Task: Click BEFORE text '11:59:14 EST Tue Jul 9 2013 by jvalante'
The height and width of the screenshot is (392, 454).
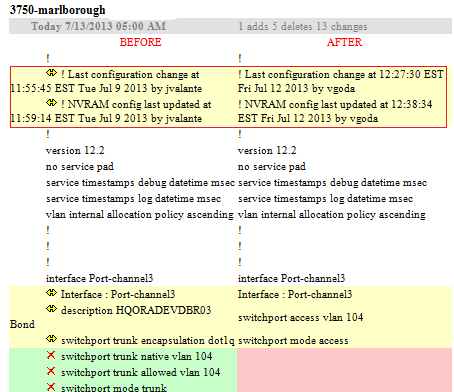Action: pos(106,119)
